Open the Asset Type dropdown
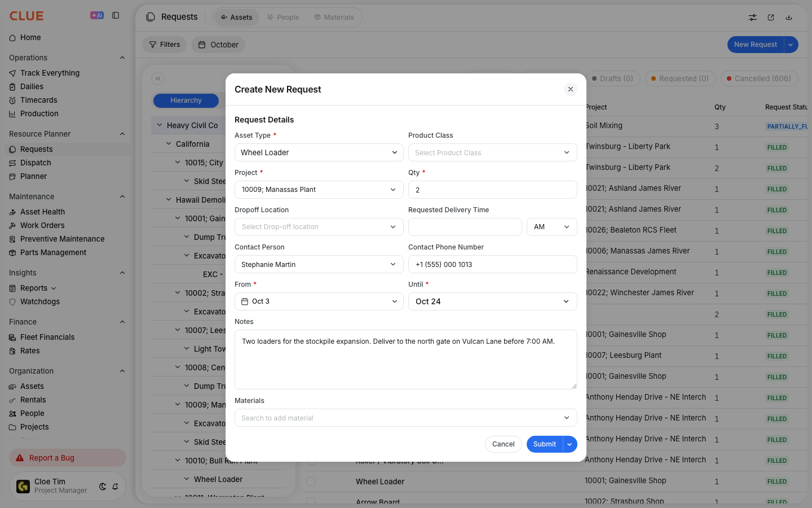Image resolution: width=812 pixels, height=508 pixels. click(319, 152)
